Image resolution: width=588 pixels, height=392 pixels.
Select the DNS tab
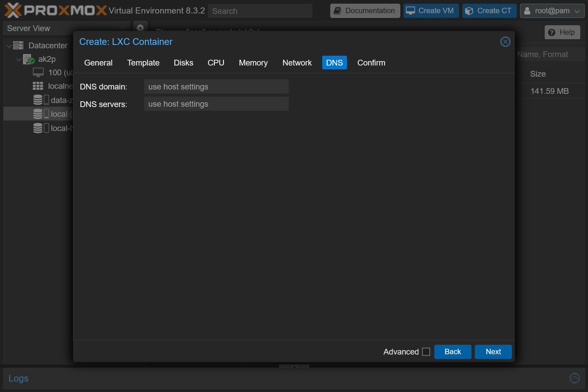coord(334,63)
